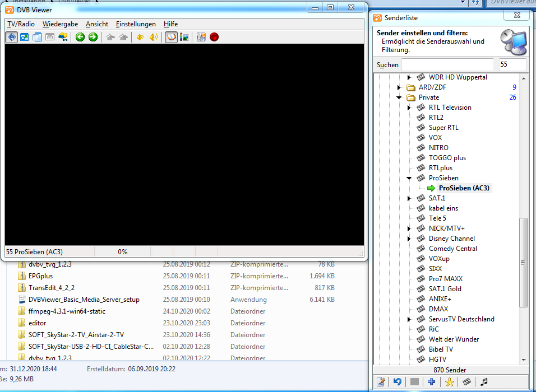Select the Comedy Central channel
The width and height of the screenshot is (536, 392).
pos(453,249)
